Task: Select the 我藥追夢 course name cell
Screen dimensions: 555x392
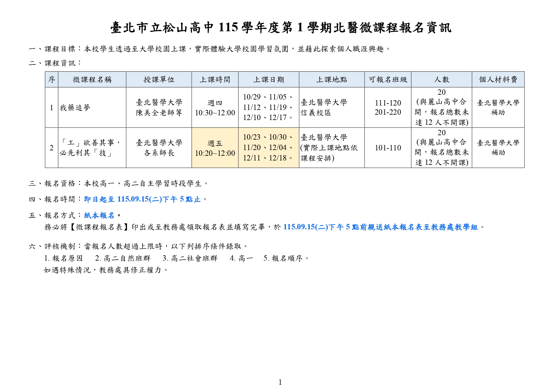Action: click(x=92, y=107)
